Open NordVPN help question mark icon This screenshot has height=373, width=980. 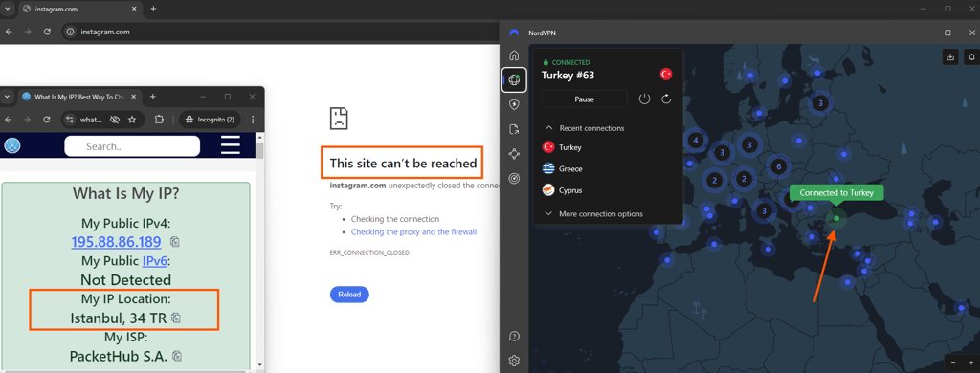[514, 336]
